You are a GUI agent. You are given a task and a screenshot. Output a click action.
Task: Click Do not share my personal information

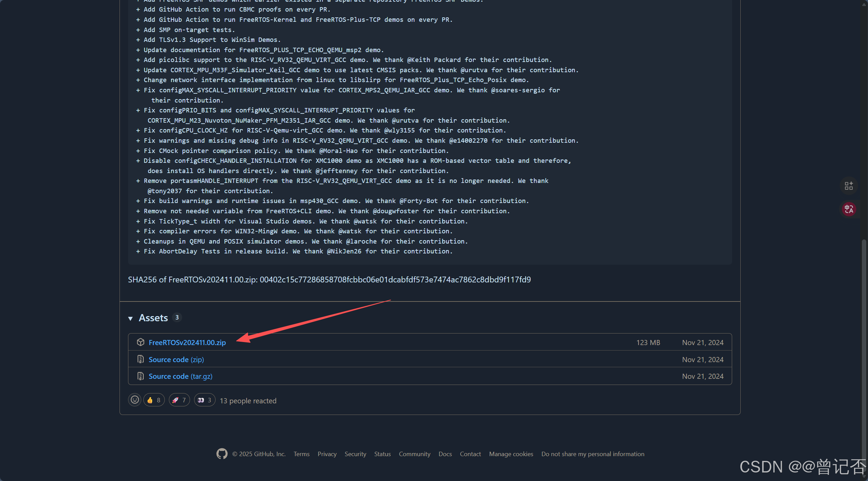click(593, 454)
